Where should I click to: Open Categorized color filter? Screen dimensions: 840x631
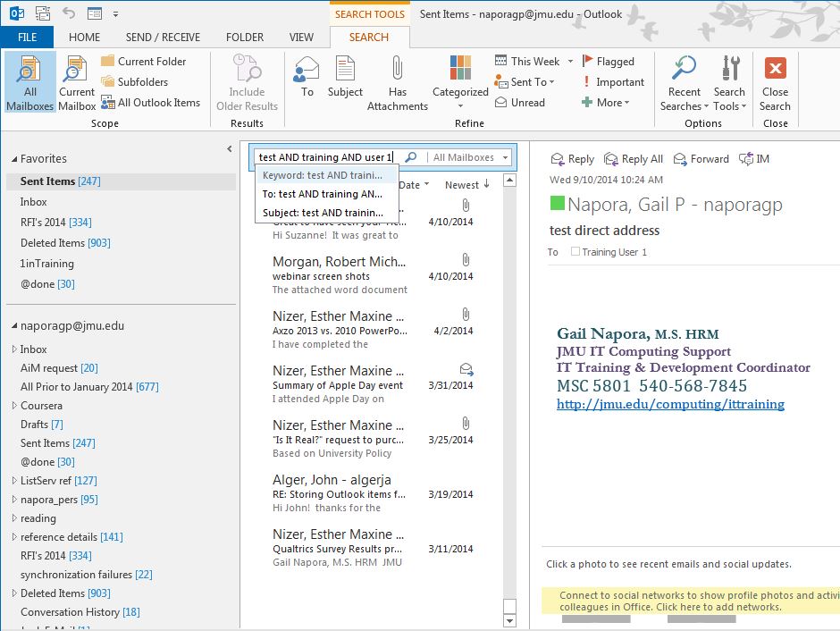pyautogui.click(x=460, y=82)
